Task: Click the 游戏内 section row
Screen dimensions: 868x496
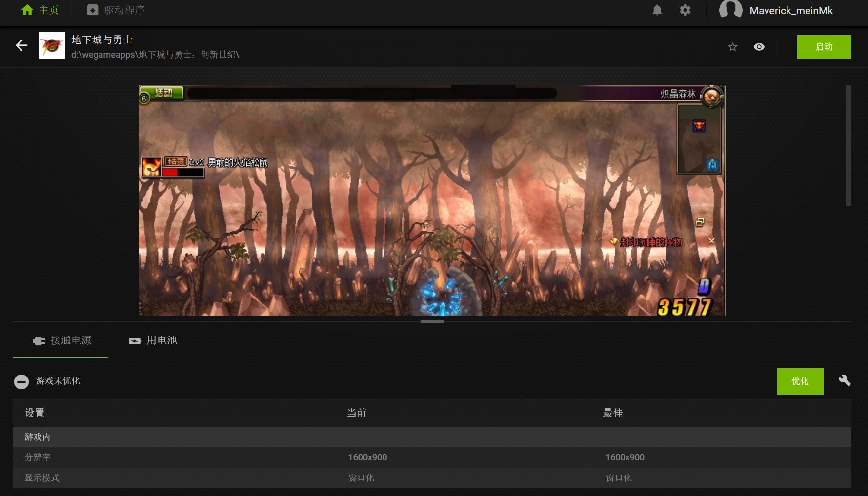Action: point(432,437)
